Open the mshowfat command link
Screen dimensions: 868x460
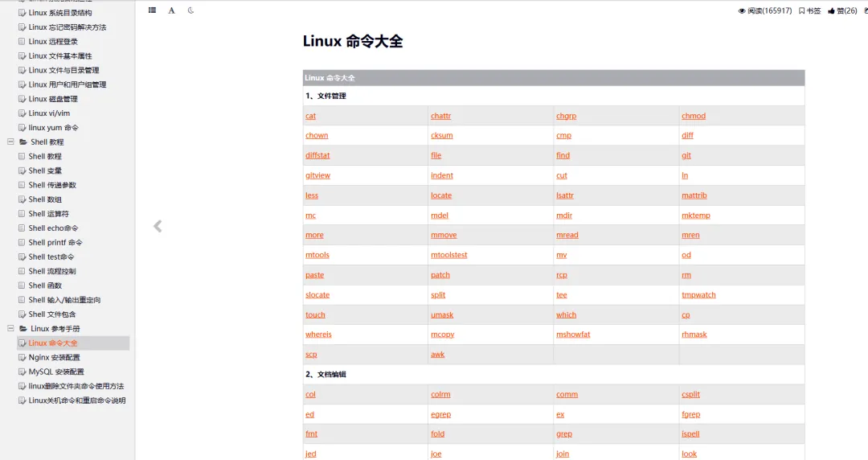(x=573, y=335)
